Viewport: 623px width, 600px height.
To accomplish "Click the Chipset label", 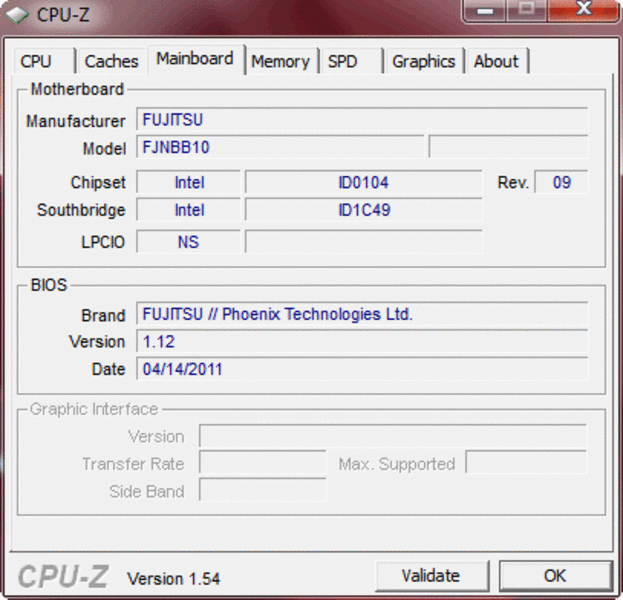I will (x=98, y=182).
